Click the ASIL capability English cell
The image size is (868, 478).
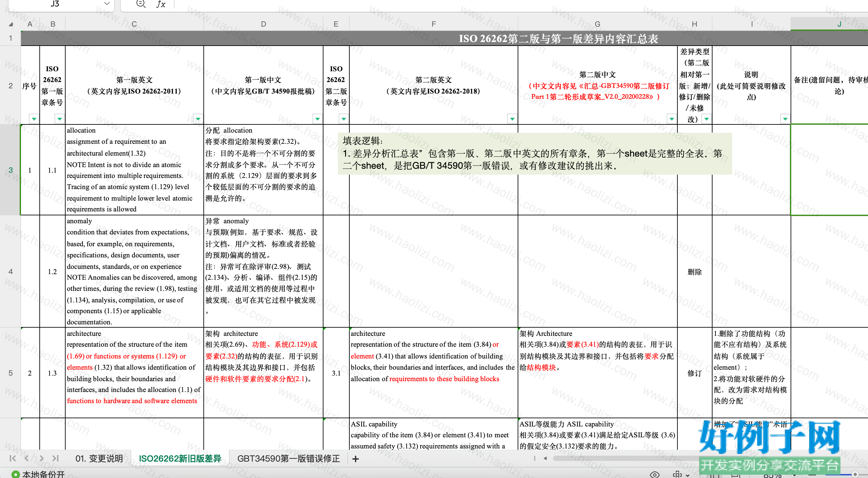[433, 434]
